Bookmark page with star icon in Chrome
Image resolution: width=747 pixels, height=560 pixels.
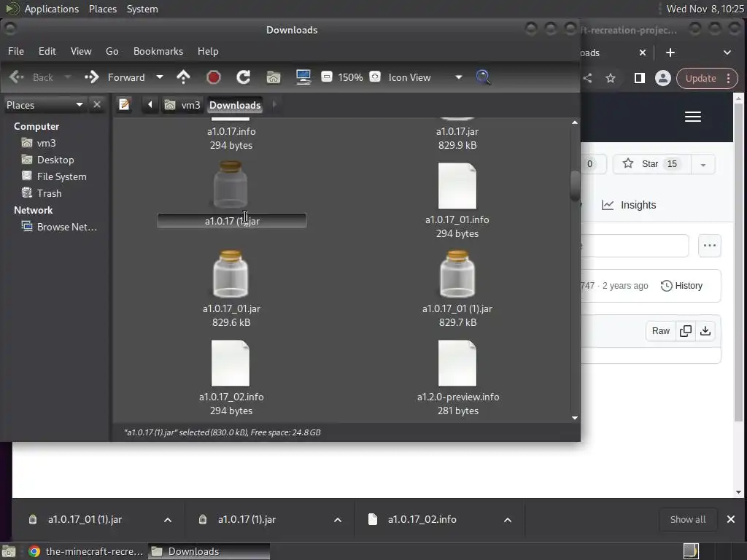tap(611, 78)
